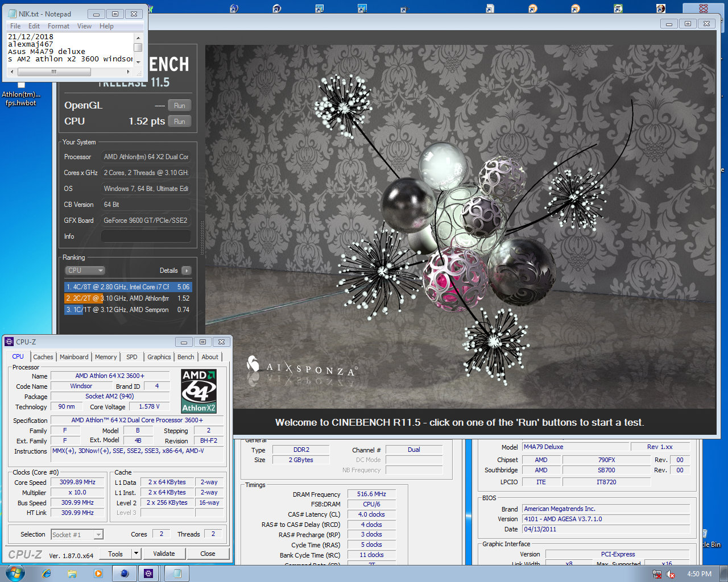Click the taskbar clock showing 4:50 PM

point(699,574)
